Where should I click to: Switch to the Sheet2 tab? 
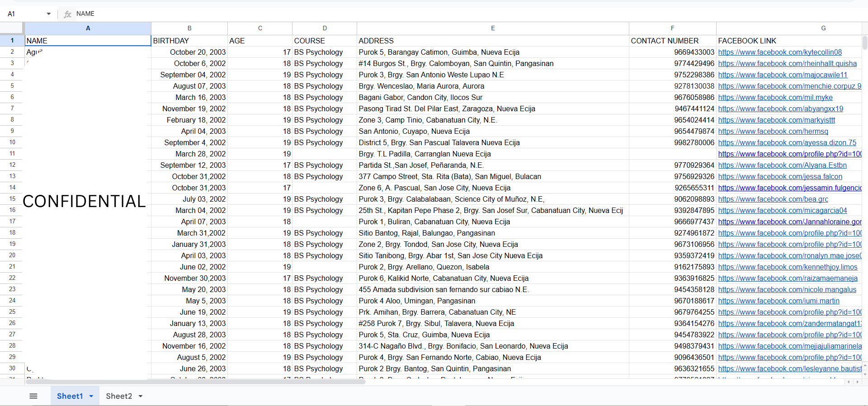119,396
